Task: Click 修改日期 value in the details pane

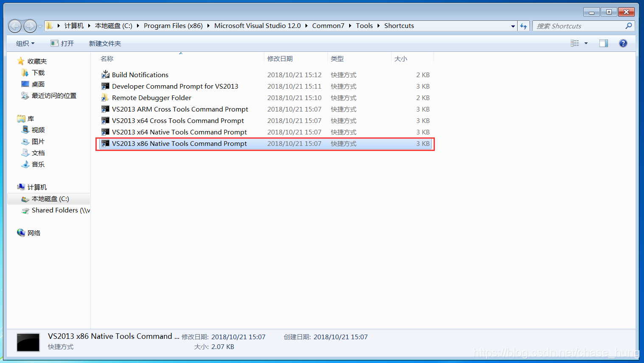Action: coord(238,337)
